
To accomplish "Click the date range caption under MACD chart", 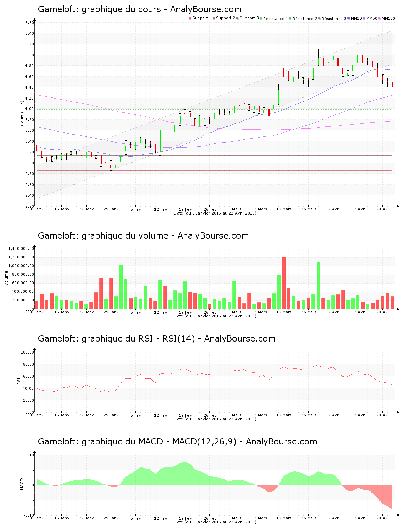I will [x=215, y=522].
